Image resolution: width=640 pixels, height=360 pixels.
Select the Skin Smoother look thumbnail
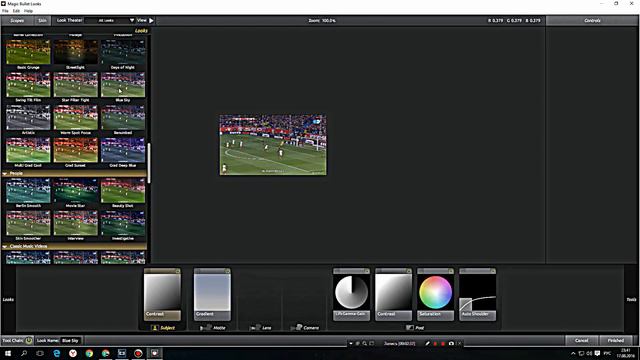point(28,223)
